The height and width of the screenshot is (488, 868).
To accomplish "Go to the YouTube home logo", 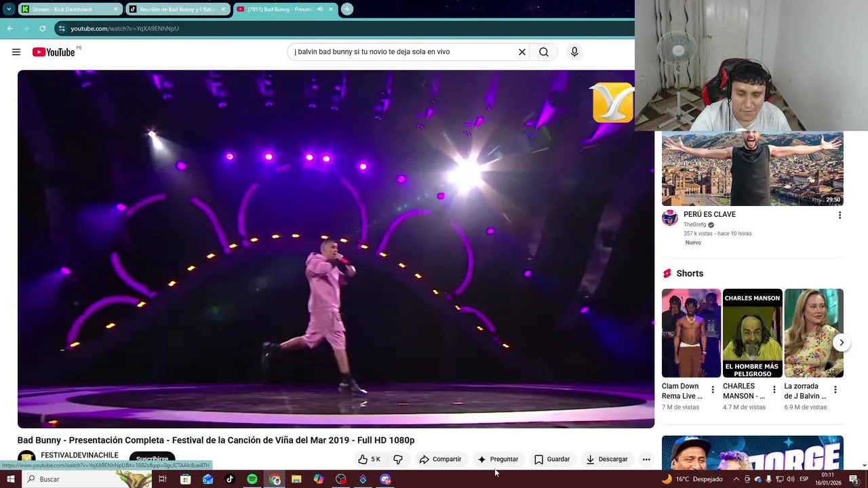I will [54, 52].
